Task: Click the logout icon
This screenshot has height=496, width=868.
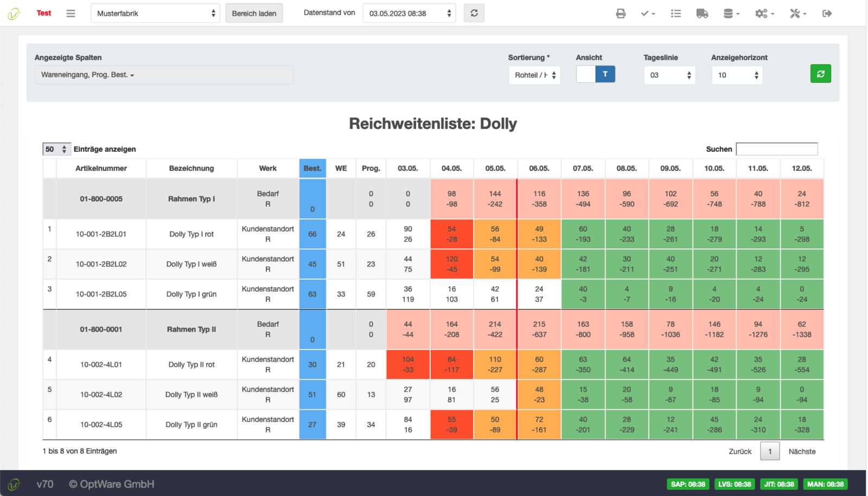Action: coord(827,14)
